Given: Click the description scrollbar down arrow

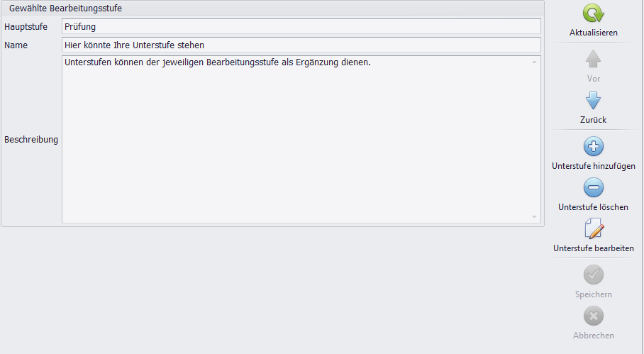Looking at the screenshot, I should pos(535,216).
